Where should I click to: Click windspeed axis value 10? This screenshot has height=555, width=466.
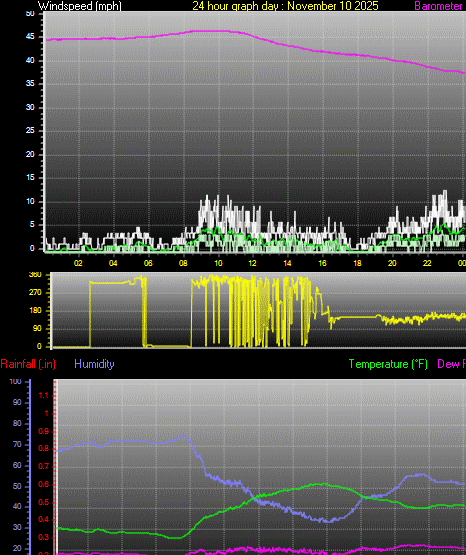coord(30,201)
